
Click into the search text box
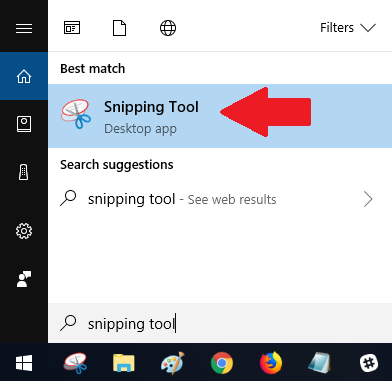pyautogui.click(x=220, y=323)
